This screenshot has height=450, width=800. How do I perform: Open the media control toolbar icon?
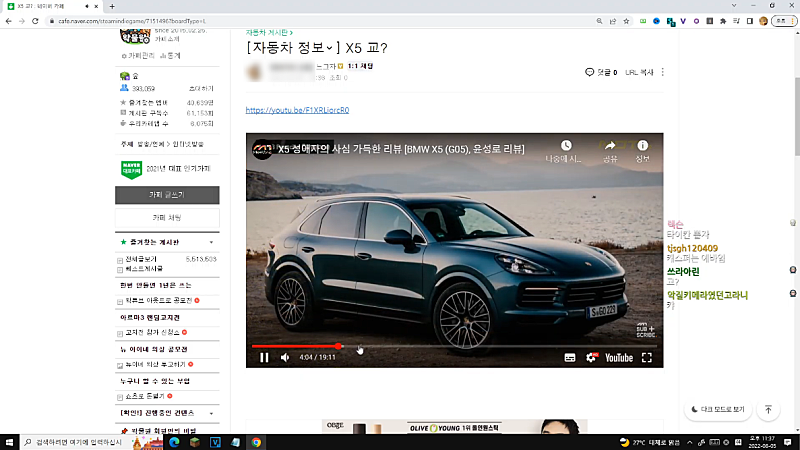[736, 21]
